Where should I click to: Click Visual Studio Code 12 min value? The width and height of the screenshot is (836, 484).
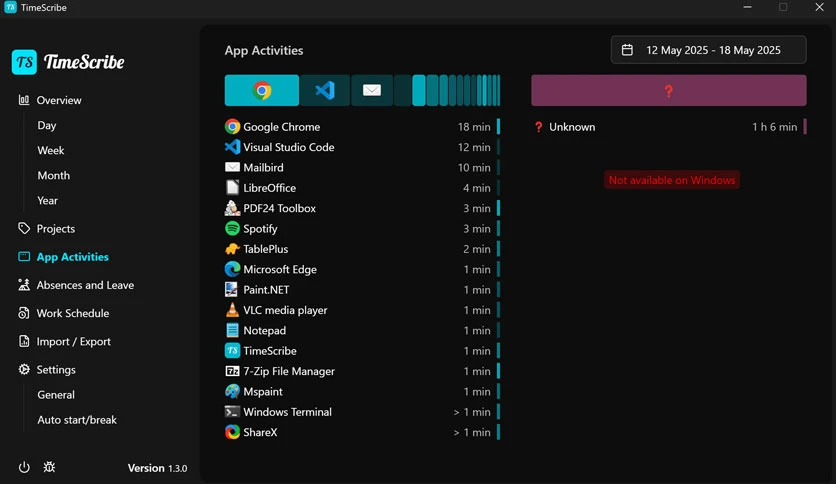(474, 147)
